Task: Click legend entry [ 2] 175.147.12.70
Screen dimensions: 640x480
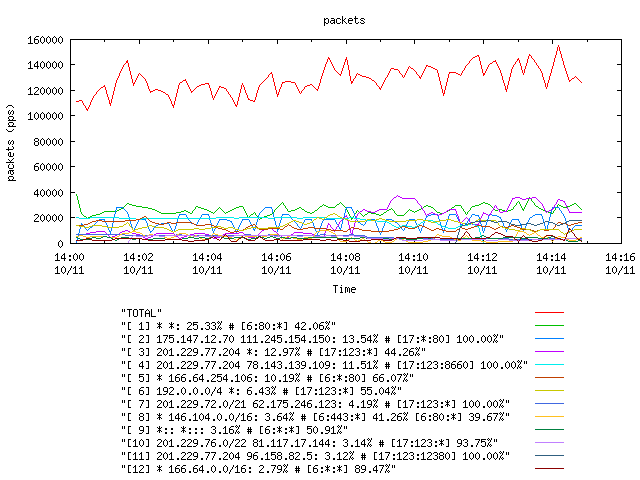Action: coord(312,339)
